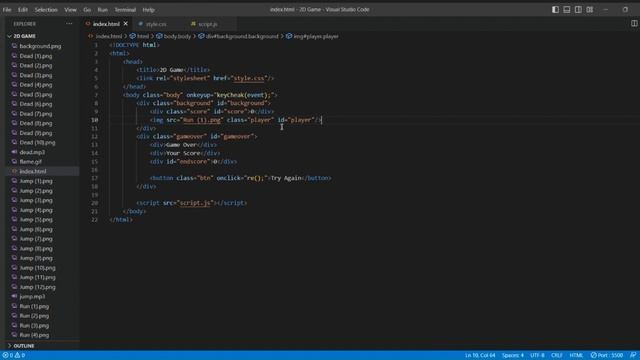640x360 pixels.
Task: Click the Try Again button text in code
Action: pos(286,178)
